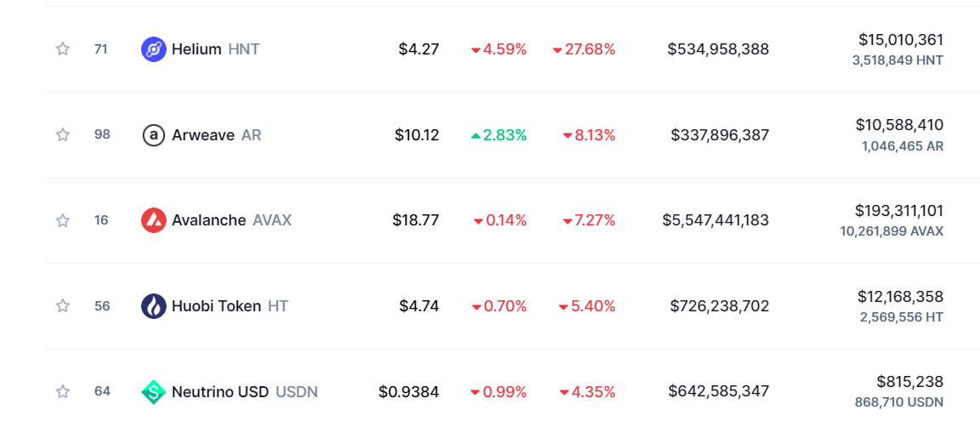
Task: Click Helium's $15,010,361 24h volume
Action: (x=900, y=40)
